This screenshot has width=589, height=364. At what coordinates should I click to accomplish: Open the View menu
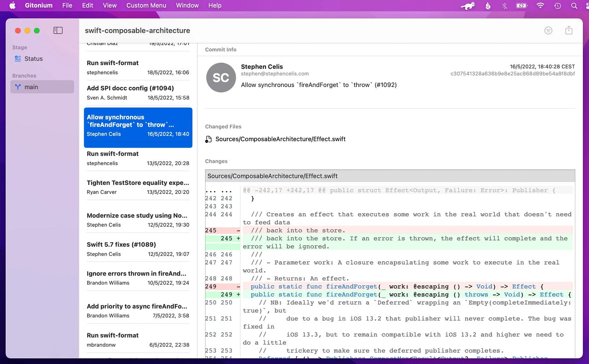coord(110,6)
